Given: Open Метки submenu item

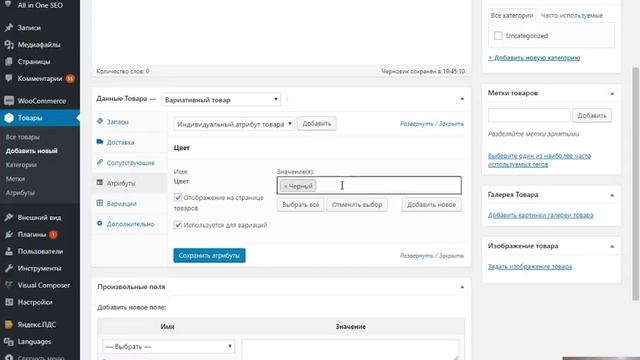Looking at the screenshot, I should (x=16, y=179).
